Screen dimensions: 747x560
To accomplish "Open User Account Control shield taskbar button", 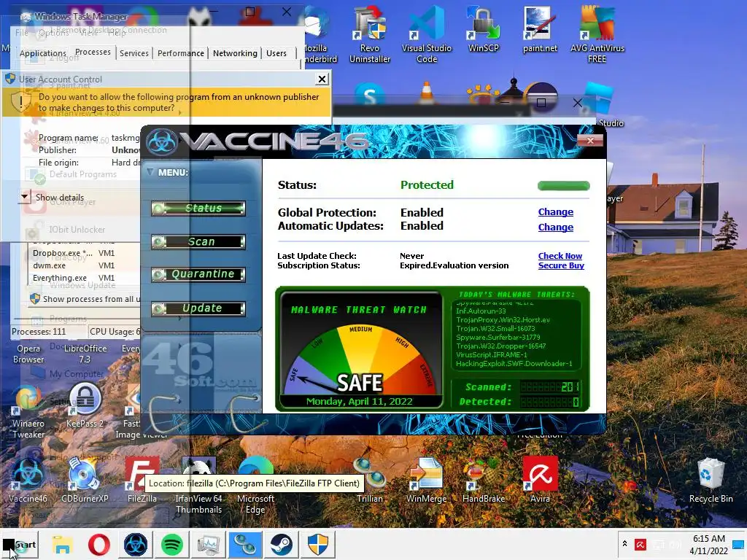I will coord(318,544).
